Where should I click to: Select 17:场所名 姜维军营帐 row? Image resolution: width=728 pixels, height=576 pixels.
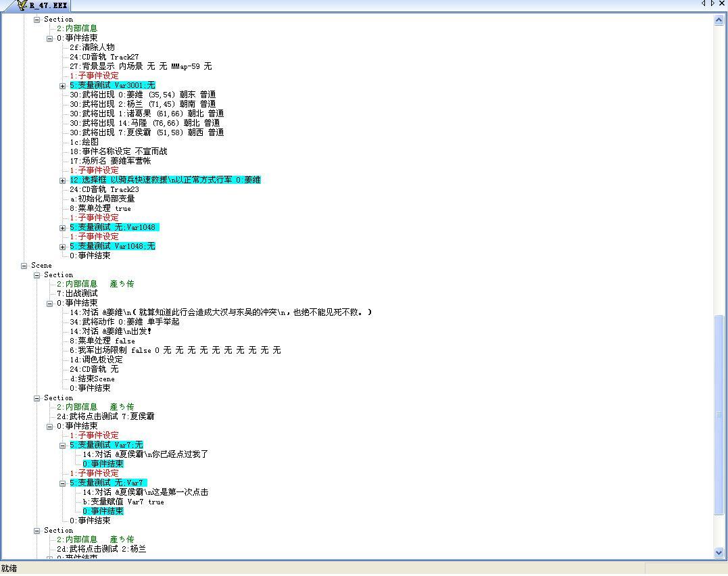(x=110, y=161)
